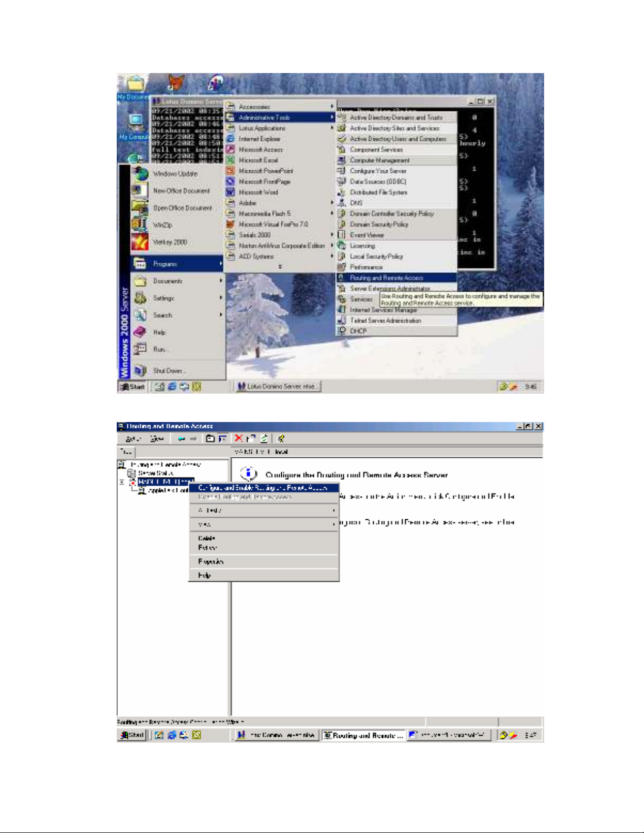
Task: Select Configure and Enable Routing and Remote Access
Action: tap(263, 488)
